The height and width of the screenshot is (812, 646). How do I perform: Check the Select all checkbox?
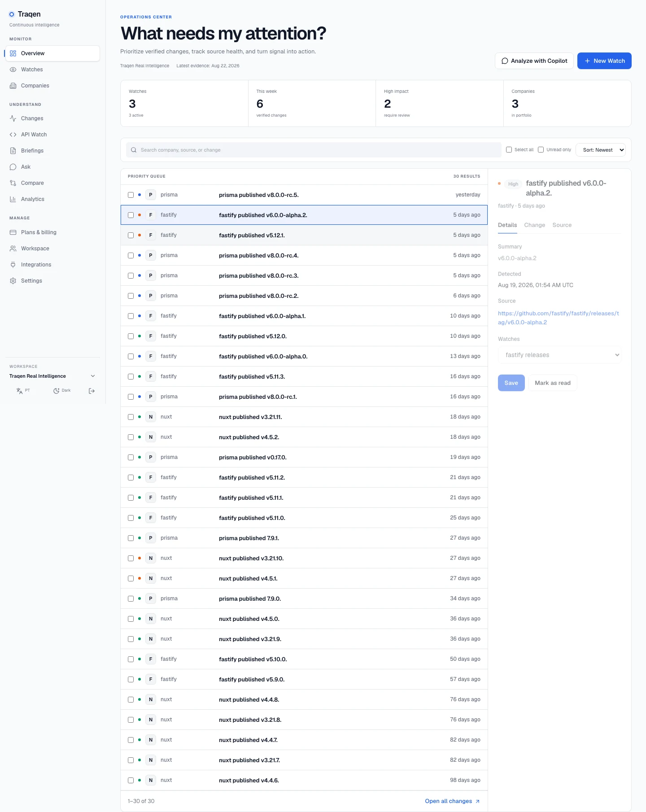pyautogui.click(x=509, y=150)
